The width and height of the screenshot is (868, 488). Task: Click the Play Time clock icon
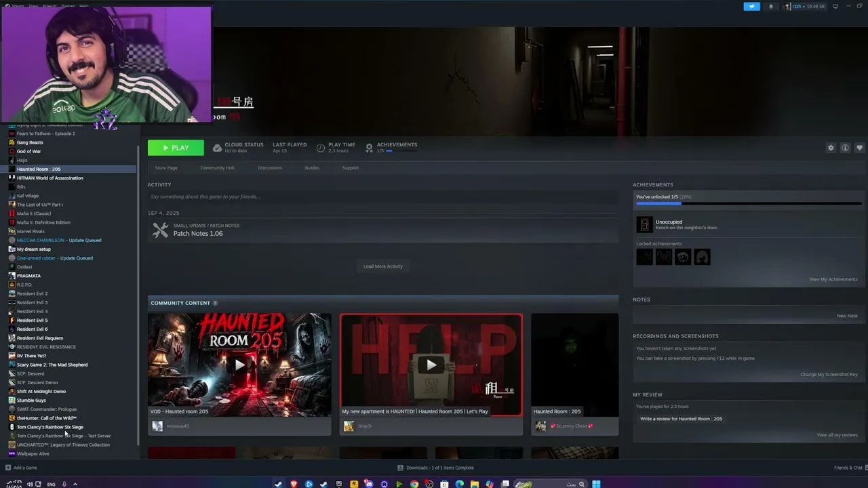321,147
